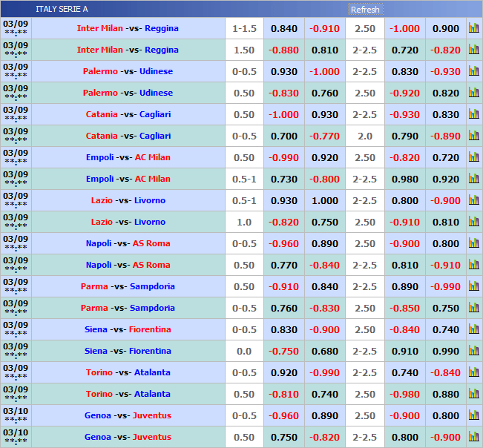Open stats chart for Genoa-Juventus 0-0.5 handicap row
Viewport: 483px width, 448px height.
click(x=474, y=415)
